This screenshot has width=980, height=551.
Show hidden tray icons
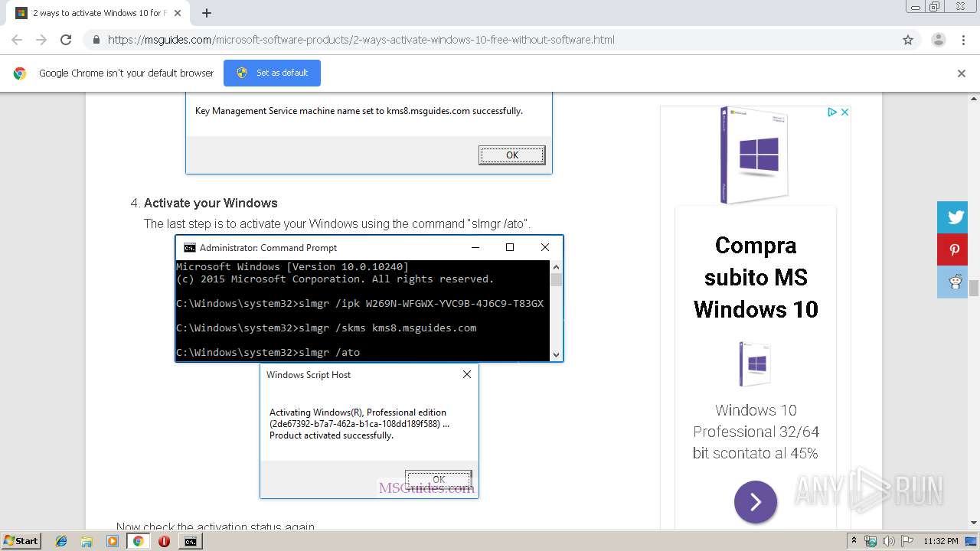[x=854, y=541]
